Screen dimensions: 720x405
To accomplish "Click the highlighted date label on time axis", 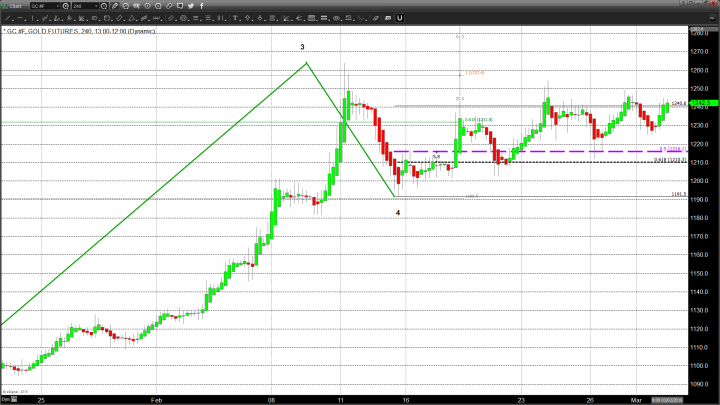I will pos(696,397).
